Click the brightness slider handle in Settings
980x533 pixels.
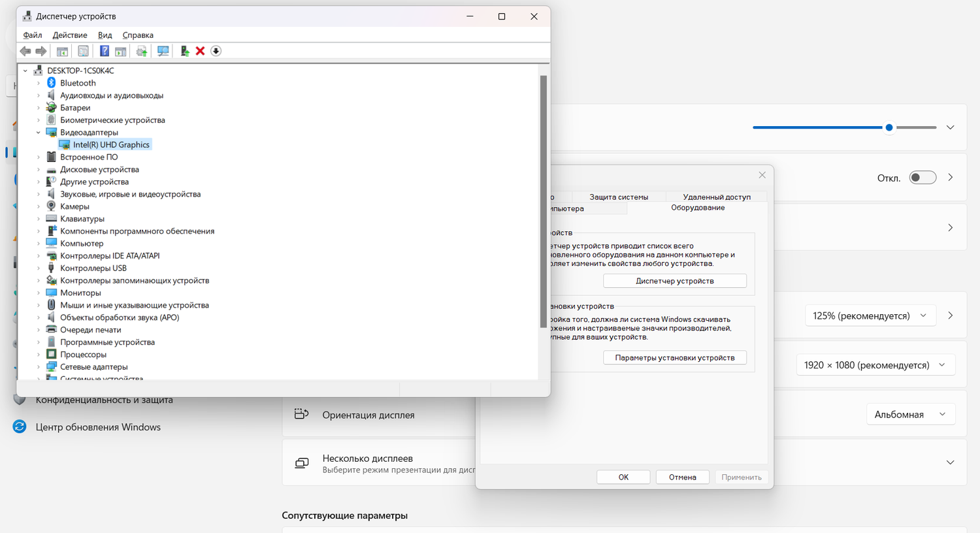coord(889,127)
